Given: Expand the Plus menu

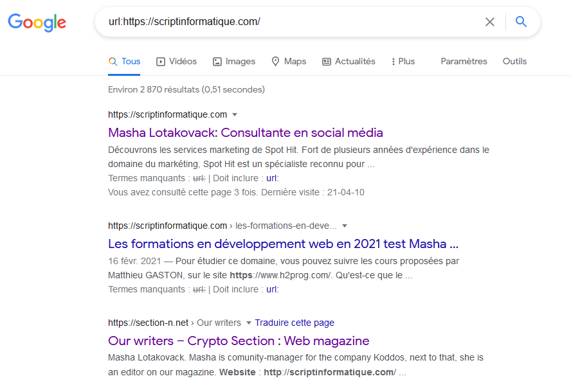Looking at the screenshot, I should tap(403, 62).
